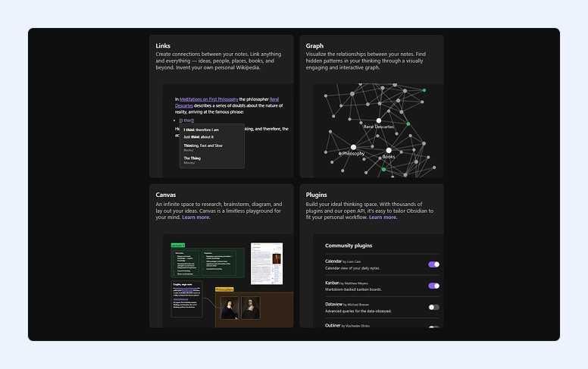Click the green graph node at top right
Screen dimensions: 588x369
point(424,90)
